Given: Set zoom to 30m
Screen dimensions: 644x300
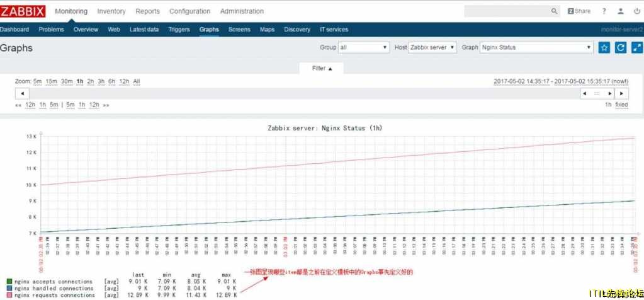Looking at the screenshot, I should pyautogui.click(x=67, y=81).
